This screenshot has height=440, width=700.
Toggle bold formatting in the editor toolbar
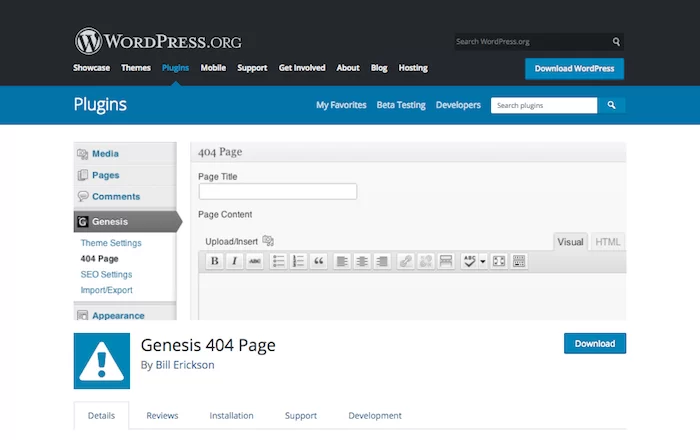coord(214,261)
